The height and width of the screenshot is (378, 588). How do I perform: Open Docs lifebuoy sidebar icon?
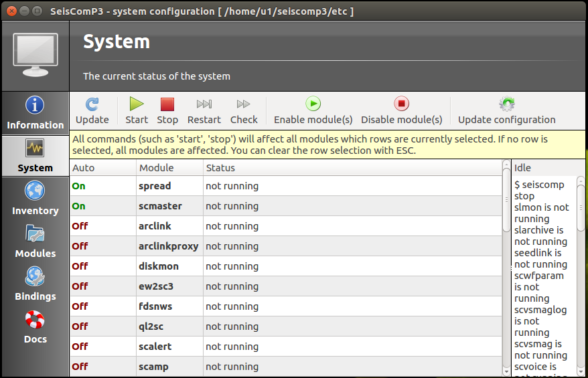(35, 319)
